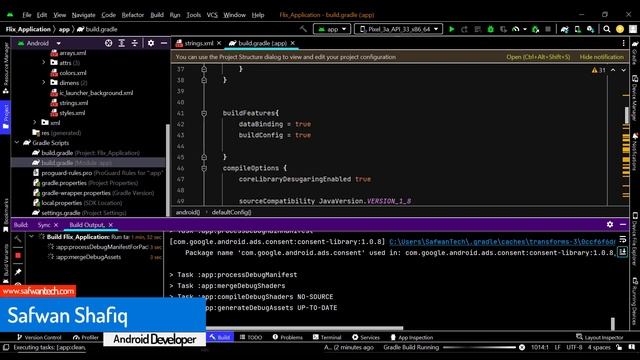Click the Search Everywhere magnifier icon
Viewport: 640px width, 360px height.
(x=607, y=29)
